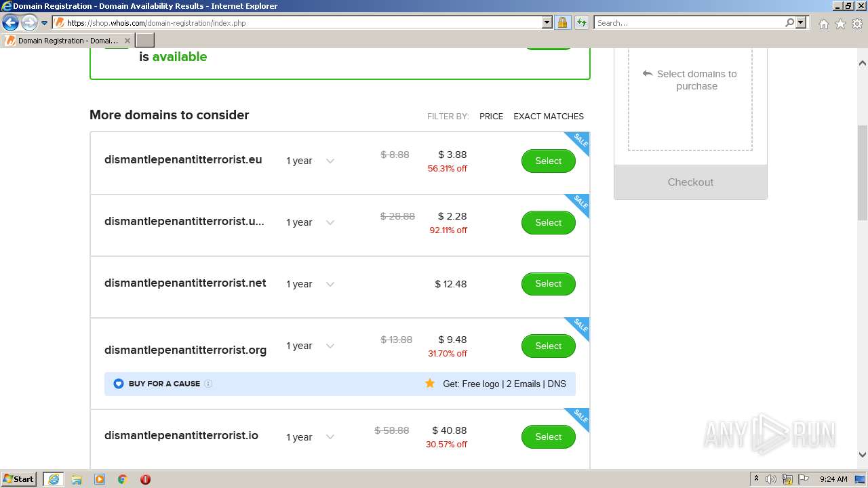Click the search magnifier icon
This screenshot has height=488, width=868.
coord(789,22)
